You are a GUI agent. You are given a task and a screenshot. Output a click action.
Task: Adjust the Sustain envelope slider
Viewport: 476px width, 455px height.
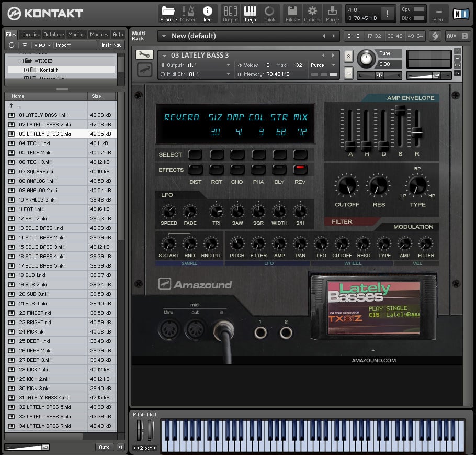(400, 110)
